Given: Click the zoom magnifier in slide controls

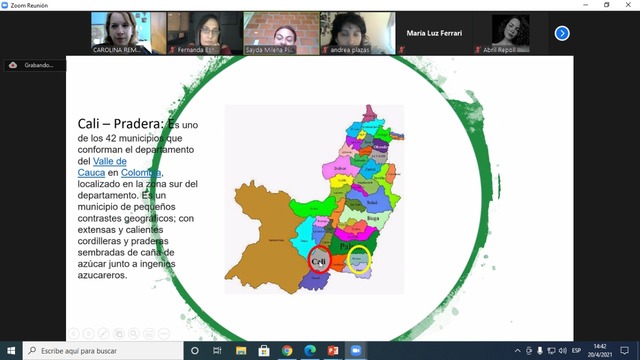Looking at the screenshot, I should tap(134, 334).
